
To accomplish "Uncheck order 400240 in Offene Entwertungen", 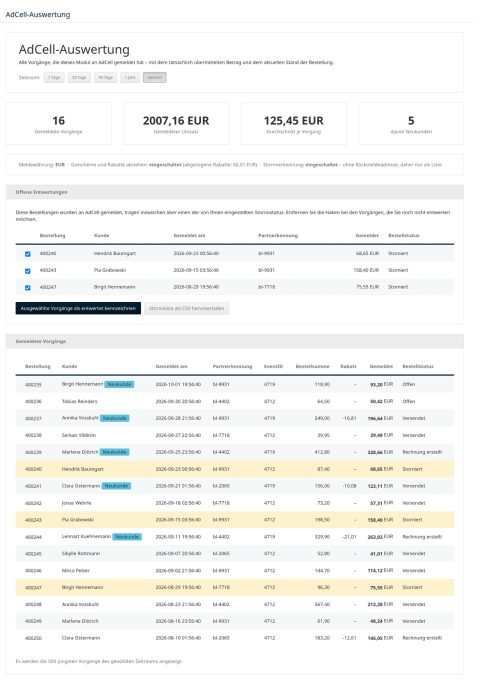I will tap(28, 254).
